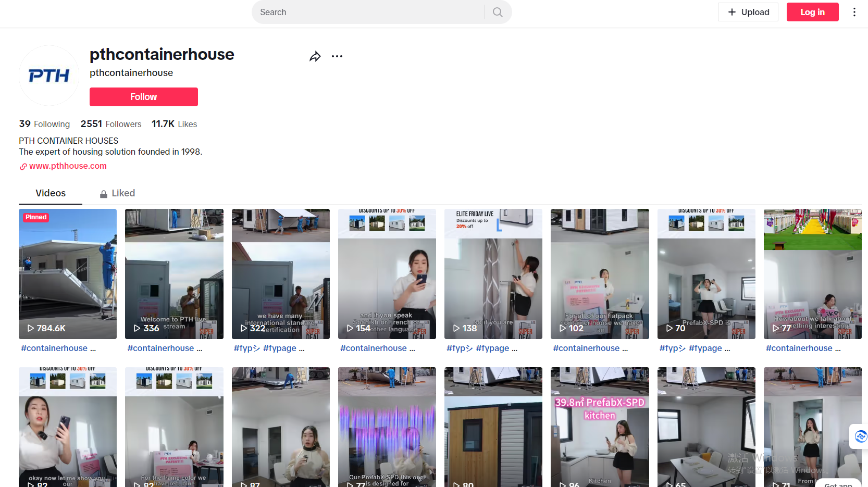Open the first-row video with 77 views
The image size is (868, 487).
click(813, 274)
